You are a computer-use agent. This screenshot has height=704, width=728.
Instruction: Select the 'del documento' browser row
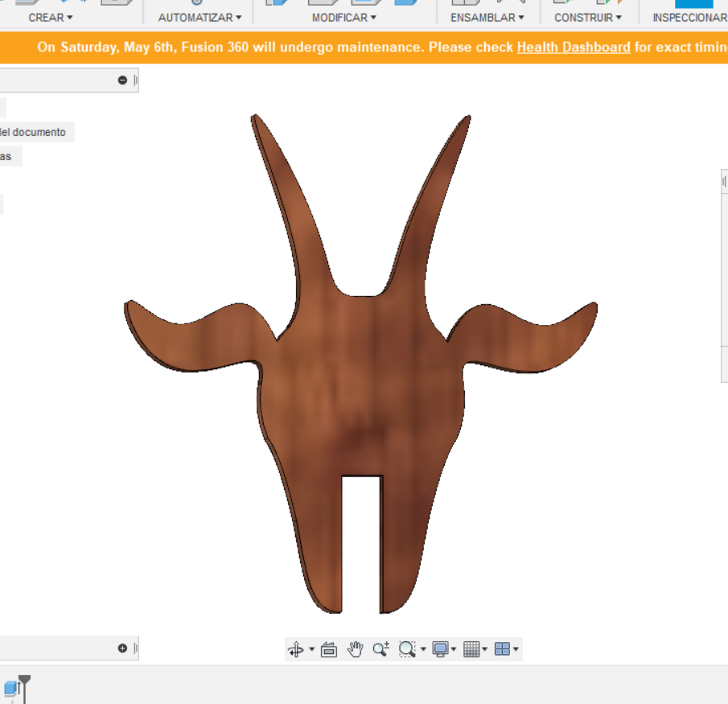(36, 132)
